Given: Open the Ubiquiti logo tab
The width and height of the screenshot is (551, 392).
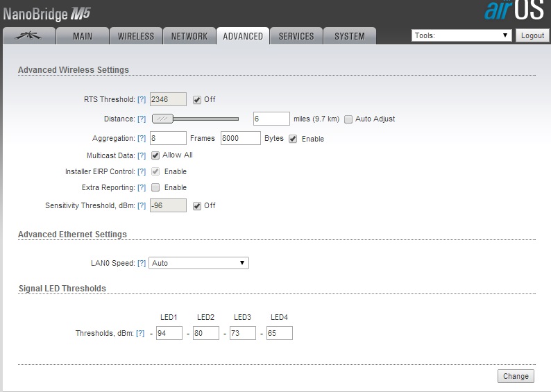Looking at the screenshot, I should point(28,36).
